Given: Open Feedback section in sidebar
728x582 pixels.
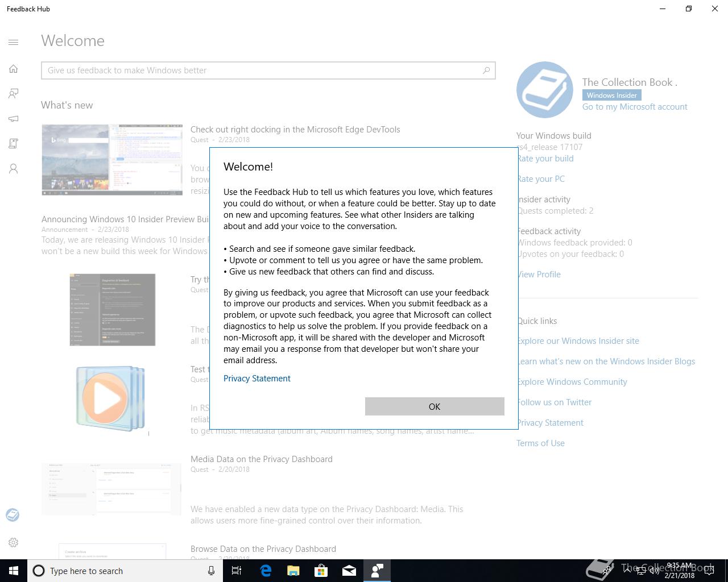Looking at the screenshot, I should tap(14, 94).
